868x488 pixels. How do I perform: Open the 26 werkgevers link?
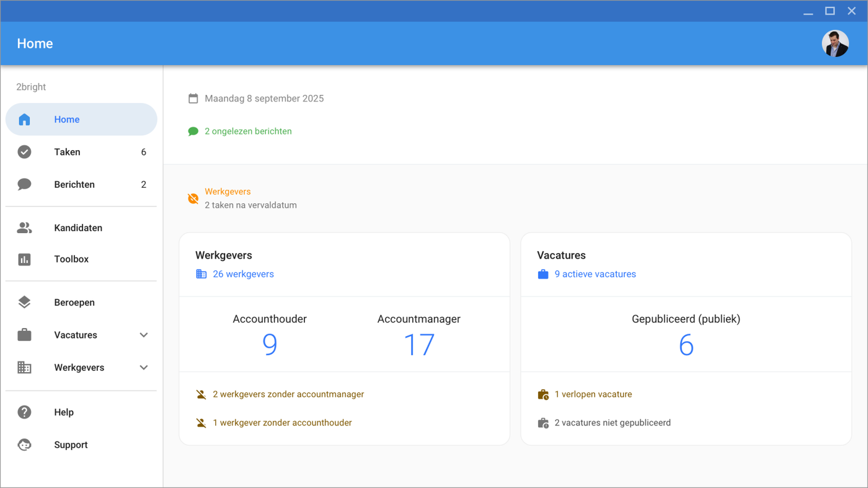pos(243,274)
